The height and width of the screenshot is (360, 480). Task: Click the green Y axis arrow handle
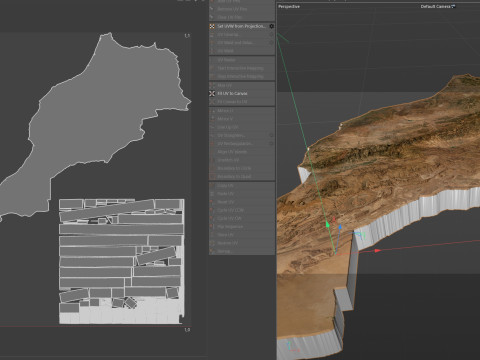click(x=327, y=224)
